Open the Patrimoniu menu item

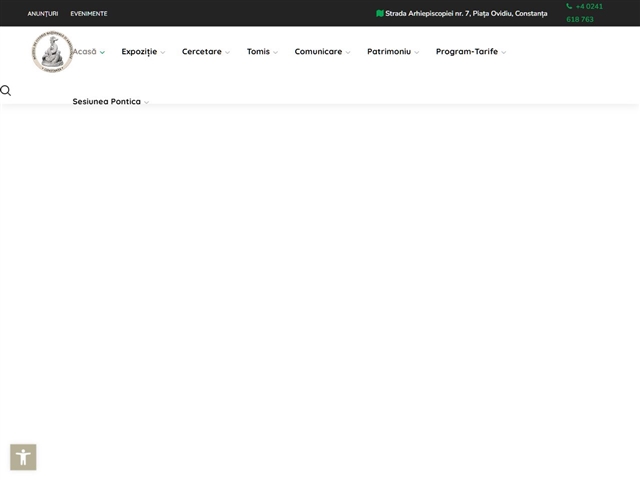[x=389, y=51]
